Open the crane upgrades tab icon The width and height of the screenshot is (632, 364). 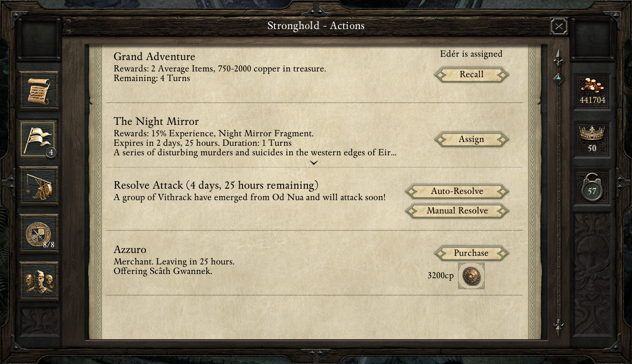[39, 186]
